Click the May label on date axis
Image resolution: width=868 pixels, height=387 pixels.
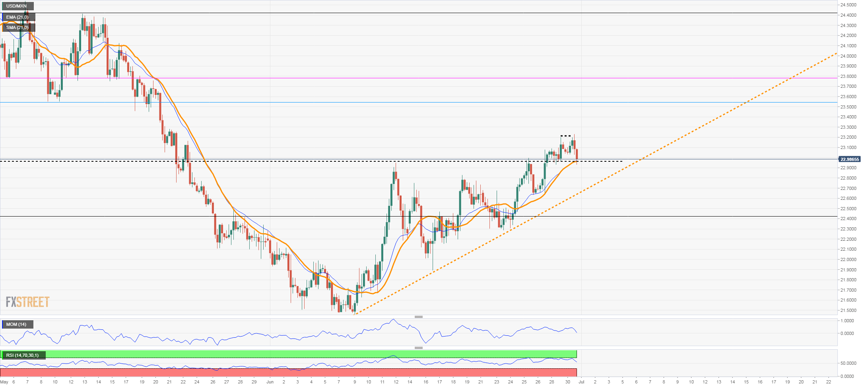pyautogui.click(x=4, y=382)
